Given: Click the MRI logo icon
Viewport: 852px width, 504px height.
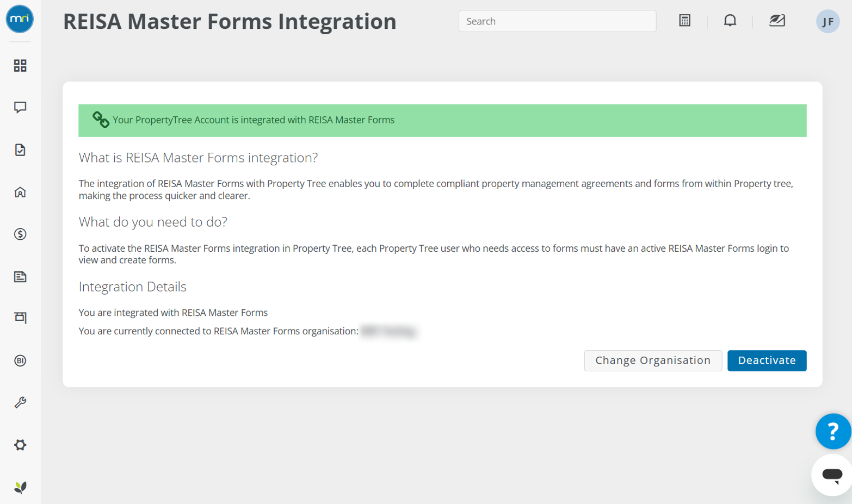Looking at the screenshot, I should (x=20, y=19).
